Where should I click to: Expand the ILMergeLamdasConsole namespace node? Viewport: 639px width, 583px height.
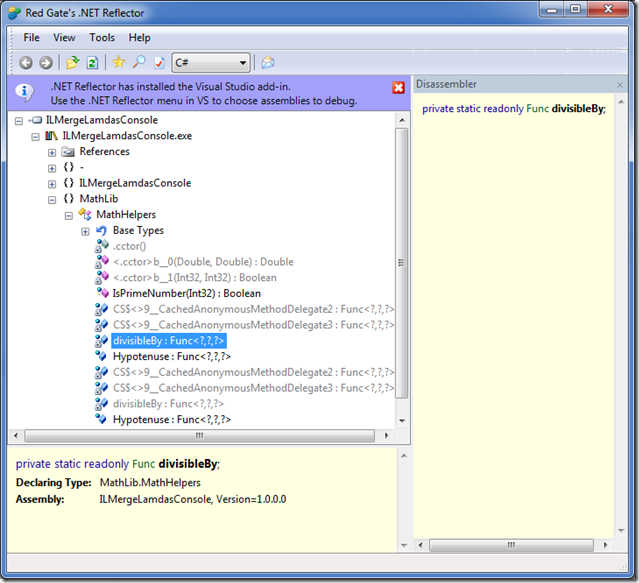pyautogui.click(x=52, y=184)
